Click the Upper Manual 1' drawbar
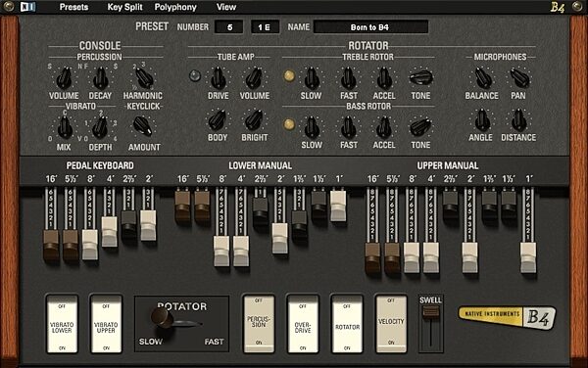Image resolution: width=588 pixels, height=368 pixels. (x=528, y=258)
